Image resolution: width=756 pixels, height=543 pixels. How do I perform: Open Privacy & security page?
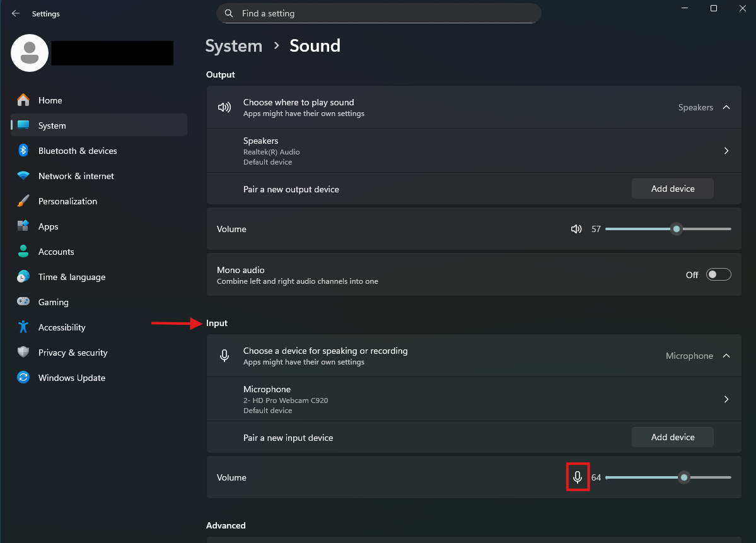coord(99,353)
